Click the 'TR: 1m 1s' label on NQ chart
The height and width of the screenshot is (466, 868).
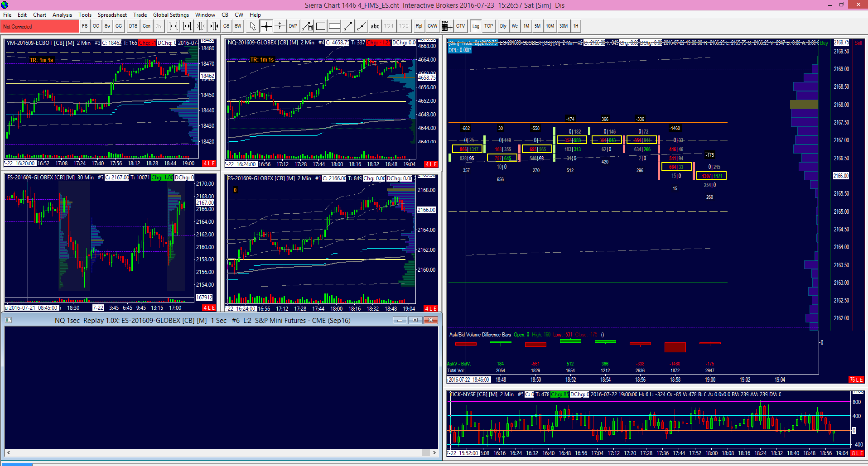262,60
